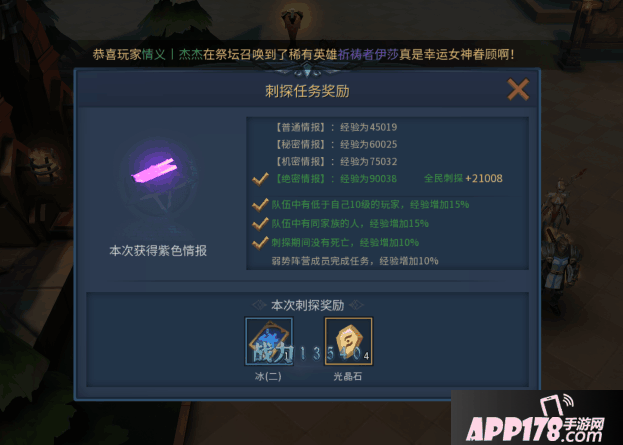Screen dimensions: 623x445
Task: Close the 刺探任务奖励 dialog
Action: [518, 89]
